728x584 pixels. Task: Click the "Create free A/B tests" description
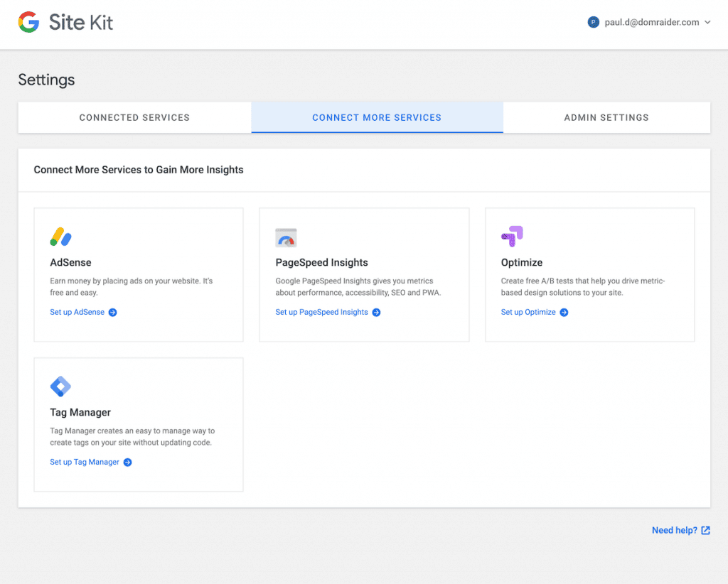click(x=583, y=286)
